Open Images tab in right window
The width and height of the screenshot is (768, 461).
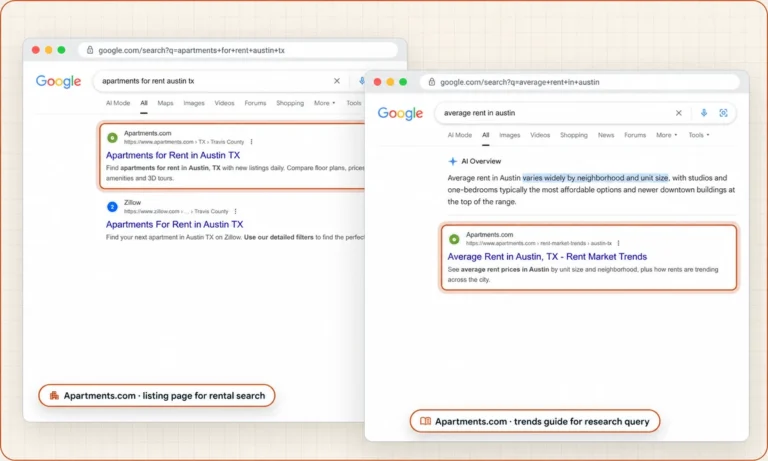pos(509,135)
